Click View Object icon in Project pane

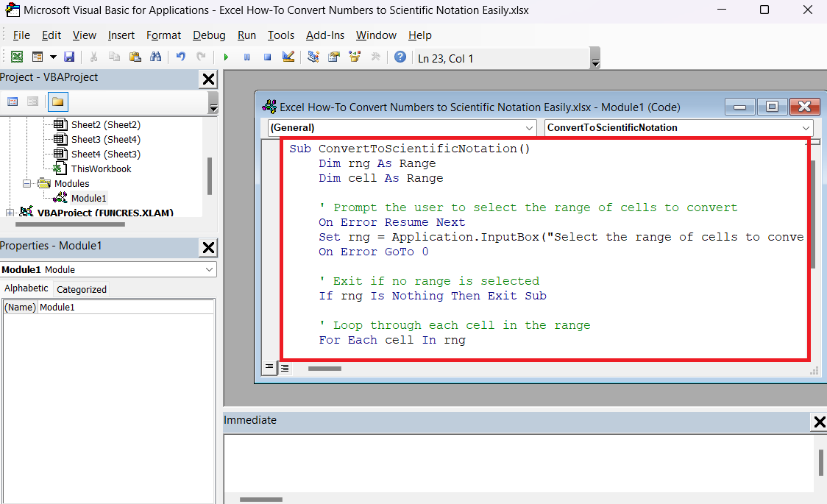32,102
